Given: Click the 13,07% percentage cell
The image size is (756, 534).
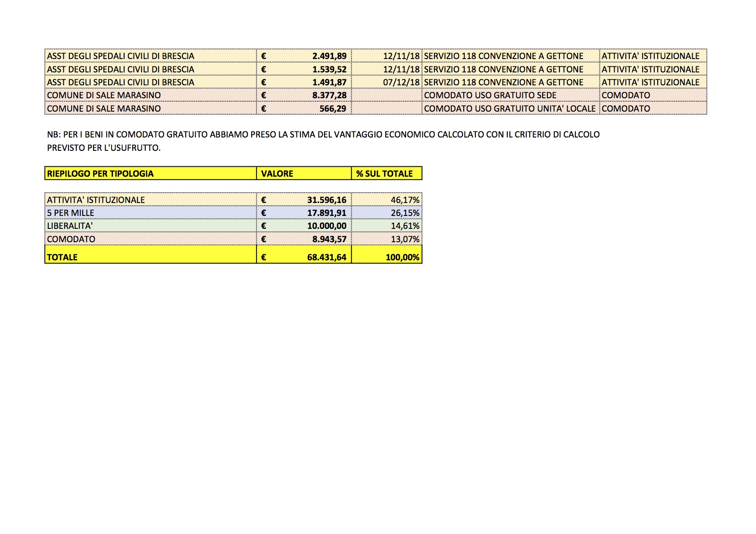Looking at the screenshot, I should coord(405,239).
